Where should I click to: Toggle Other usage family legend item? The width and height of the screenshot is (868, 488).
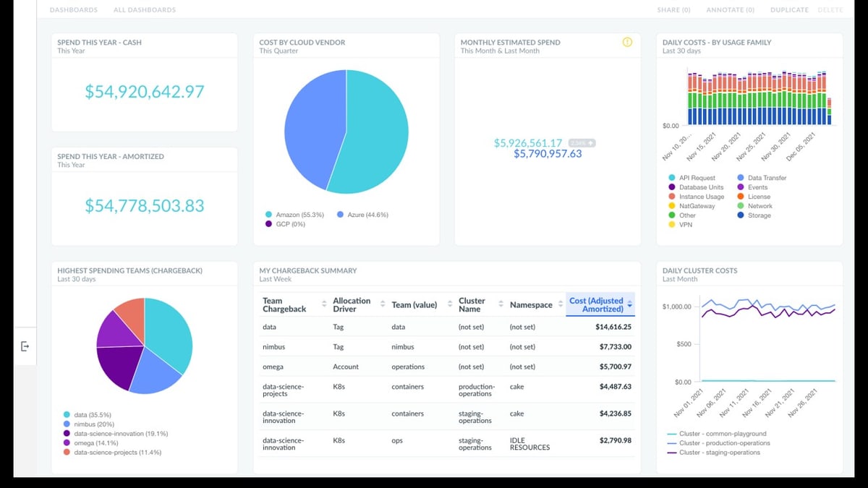click(682, 215)
